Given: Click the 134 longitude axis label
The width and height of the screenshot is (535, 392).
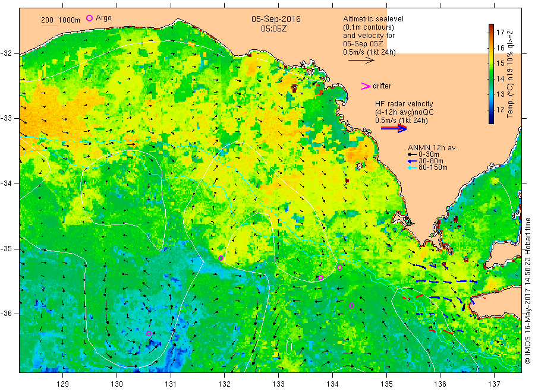Looking at the screenshot, I should (332, 384).
